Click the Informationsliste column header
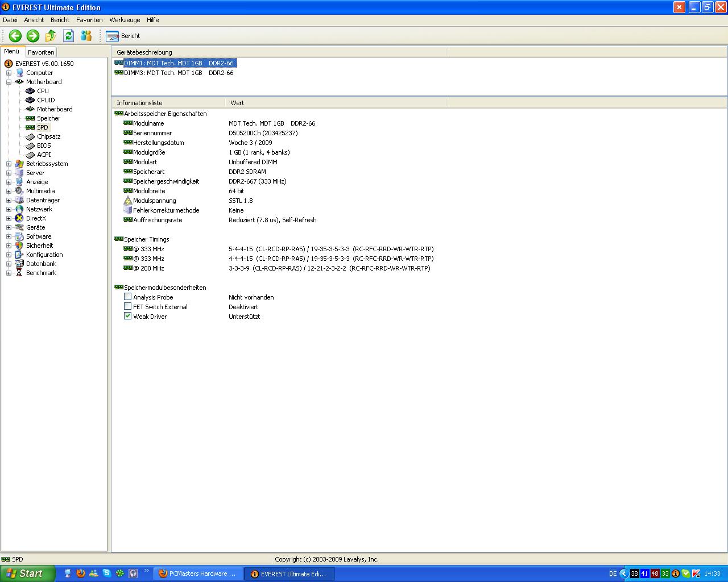Image resolution: width=728 pixels, height=582 pixels. 168,103
